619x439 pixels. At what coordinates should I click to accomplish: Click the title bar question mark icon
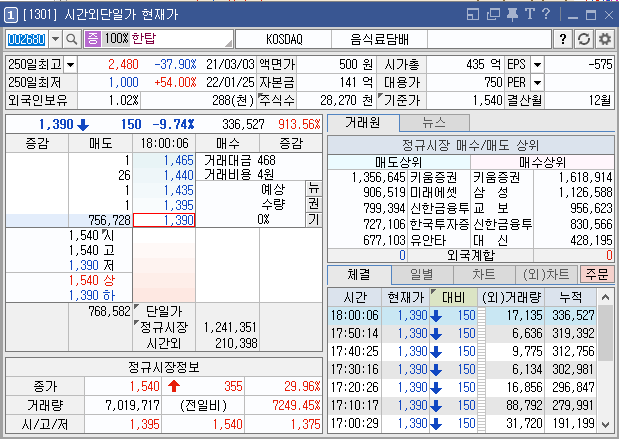point(546,15)
